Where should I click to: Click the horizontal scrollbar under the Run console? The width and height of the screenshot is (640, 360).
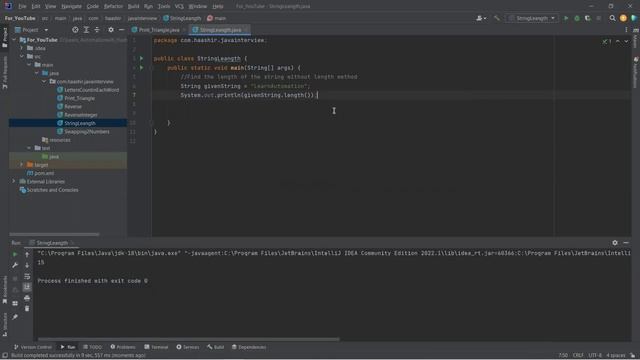[x=188, y=339]
